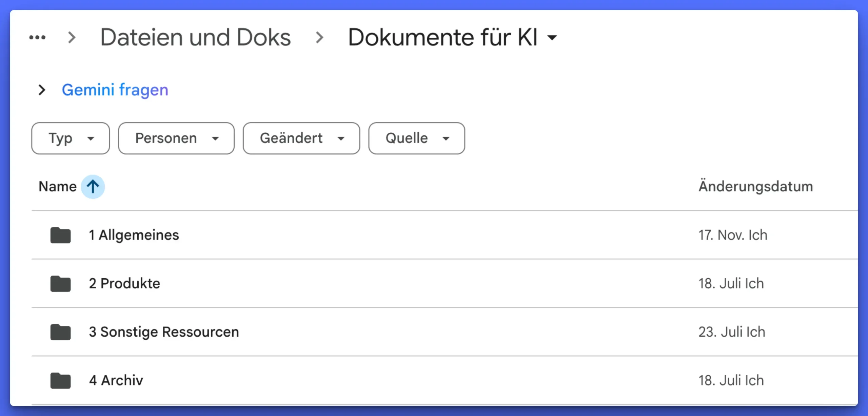This screenshot has width=868, height=416.
Task: Select the 3 Sonstige Ressourcen folder name
Action: (164, 332)
